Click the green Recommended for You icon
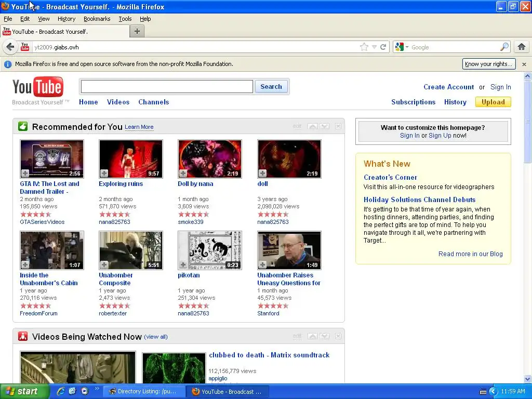The image size is (532, 399). (x=23, y=127)
